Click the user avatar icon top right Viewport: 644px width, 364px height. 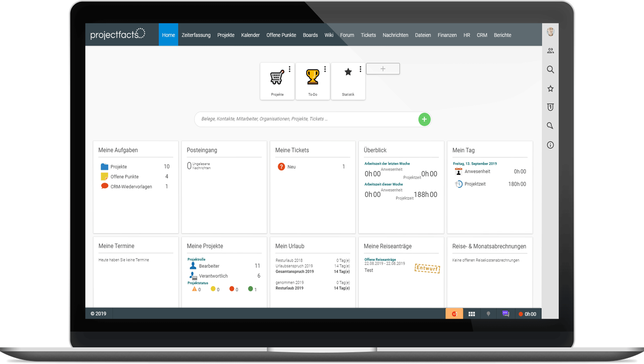click(550, 32)
